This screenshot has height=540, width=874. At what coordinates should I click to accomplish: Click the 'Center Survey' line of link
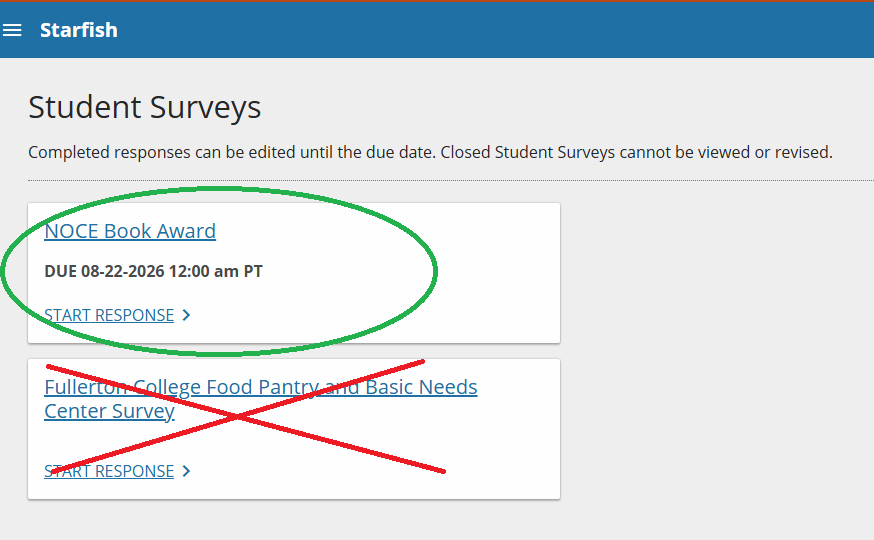click(109, 411)
